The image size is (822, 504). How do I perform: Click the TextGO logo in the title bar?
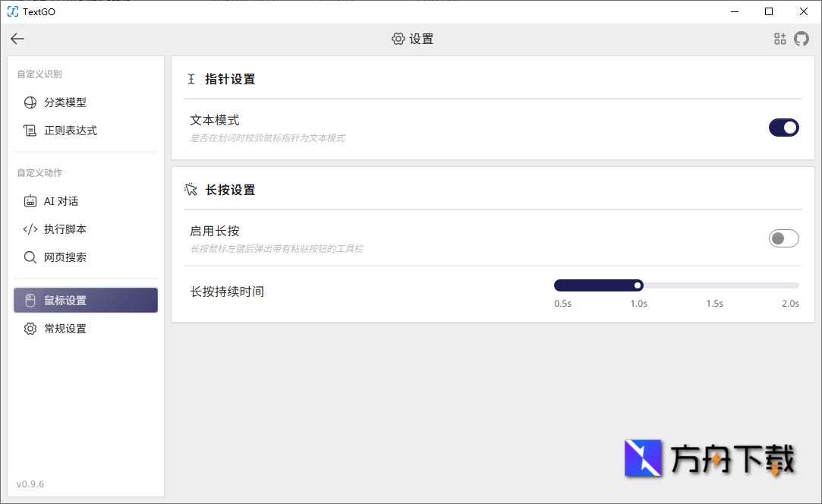click(x=11, y=11)
